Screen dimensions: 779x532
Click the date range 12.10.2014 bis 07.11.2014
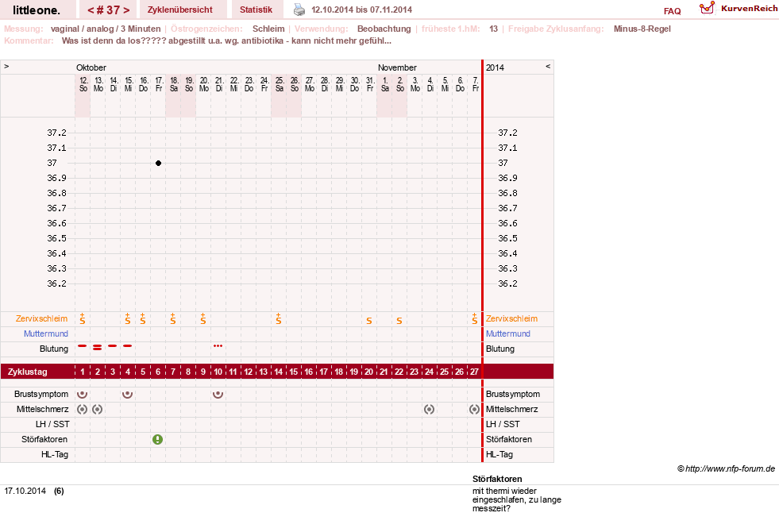(361, 10)
